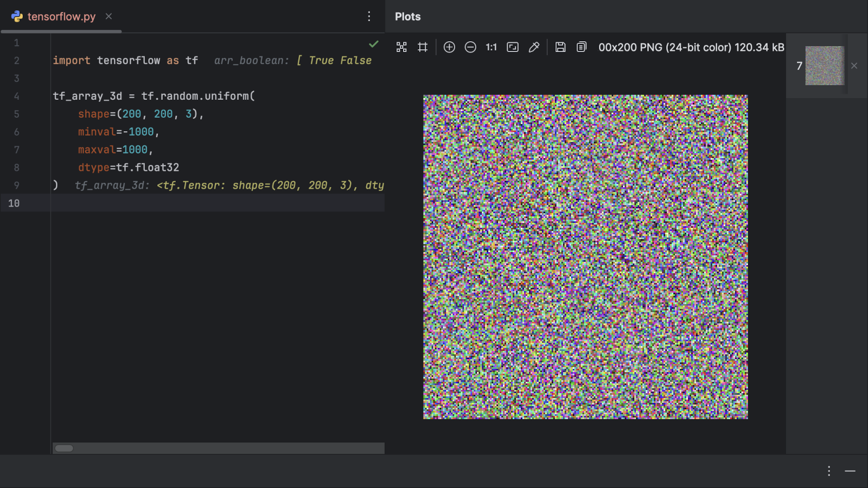Screen dimensions: 868x488
Task: Copy the plot image to clipboard
Action: point(582,47)
